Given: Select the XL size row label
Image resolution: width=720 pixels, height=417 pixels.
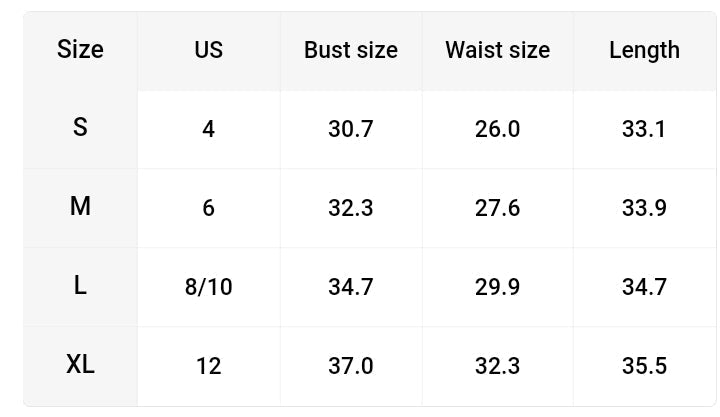Looking at the screenshot, I should pyautogui.click(x=80, y=365).
